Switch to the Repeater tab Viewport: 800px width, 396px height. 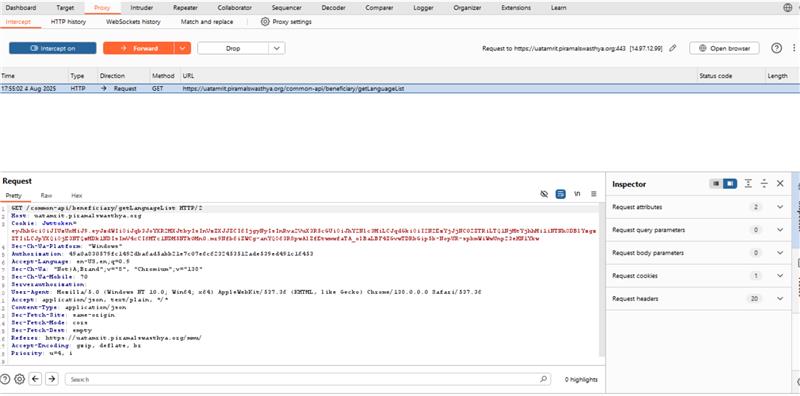click(185, 8)
